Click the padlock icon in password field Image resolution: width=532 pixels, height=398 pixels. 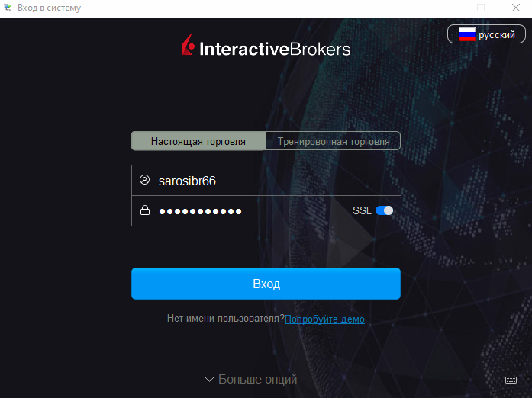(145, 210)
